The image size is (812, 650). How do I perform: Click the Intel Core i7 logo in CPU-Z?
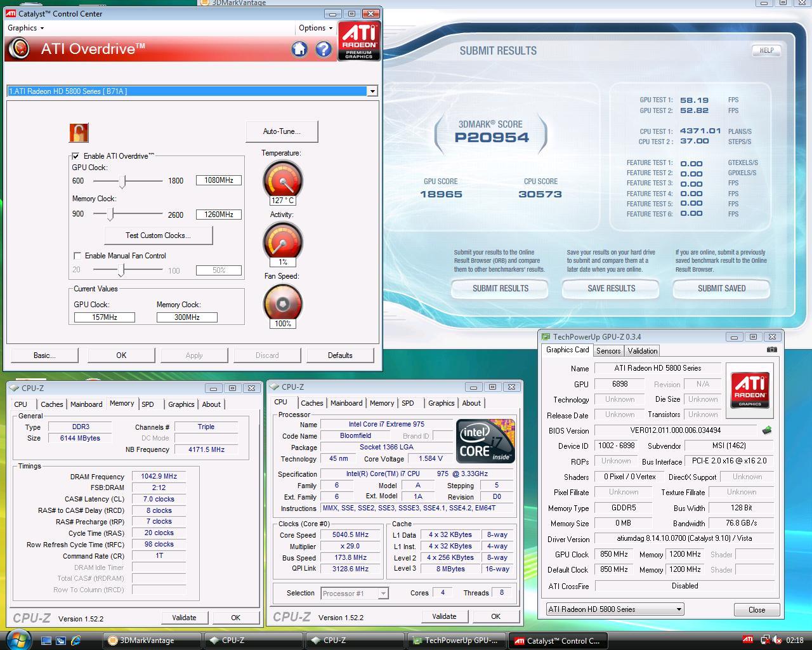tap(485, 441)
